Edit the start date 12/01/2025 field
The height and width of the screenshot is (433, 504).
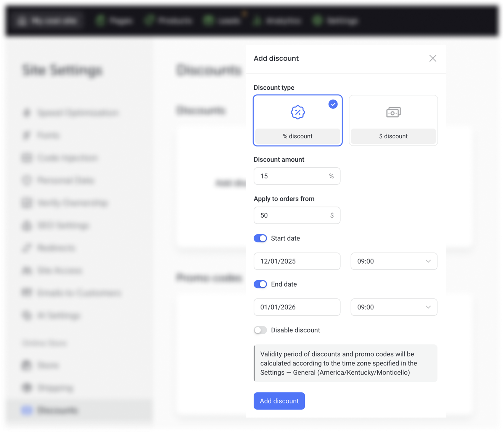point(297,261)
